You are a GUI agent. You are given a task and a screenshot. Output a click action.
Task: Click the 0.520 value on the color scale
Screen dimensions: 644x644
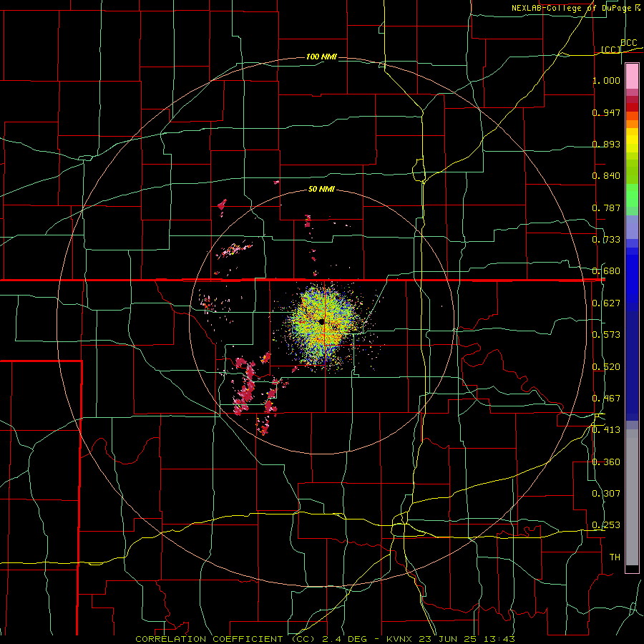click(x=606, y=367)
